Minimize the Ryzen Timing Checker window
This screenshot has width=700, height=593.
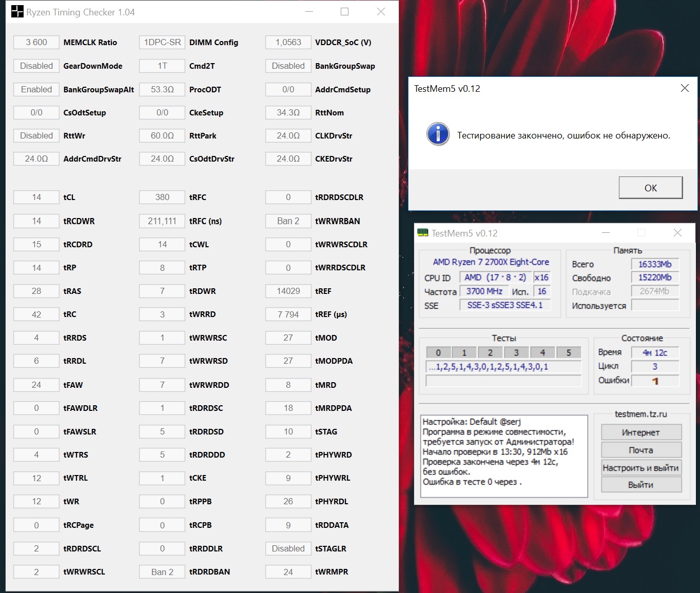(x=309, y=12)
